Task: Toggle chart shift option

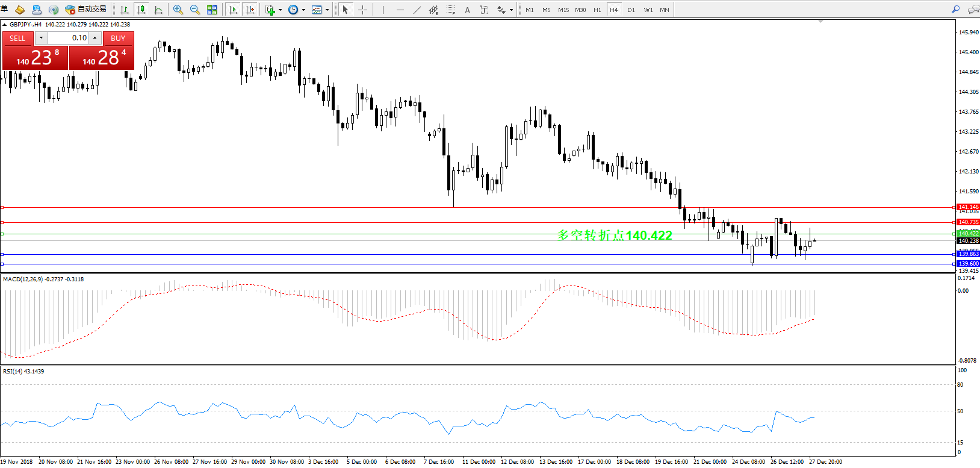Action: [x=250, y=10]
